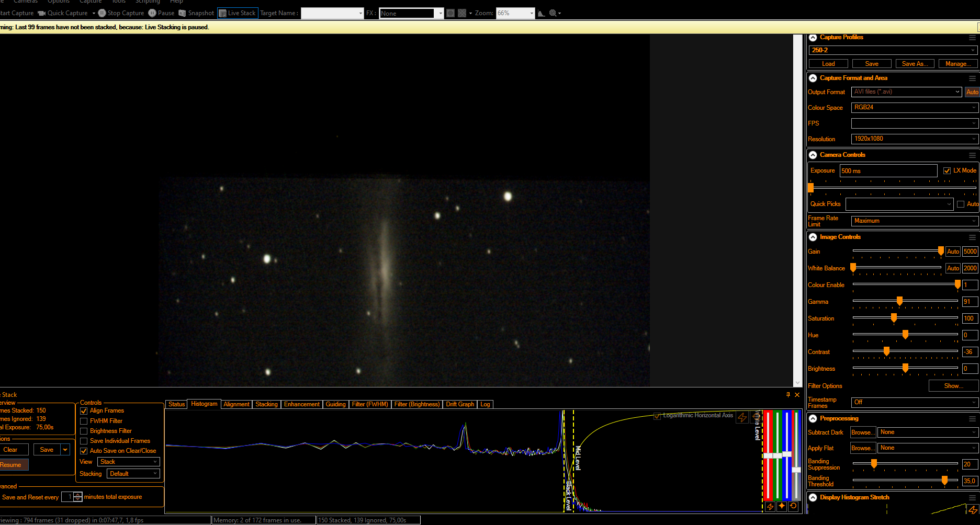Pause capture from the toolbar

152,13
